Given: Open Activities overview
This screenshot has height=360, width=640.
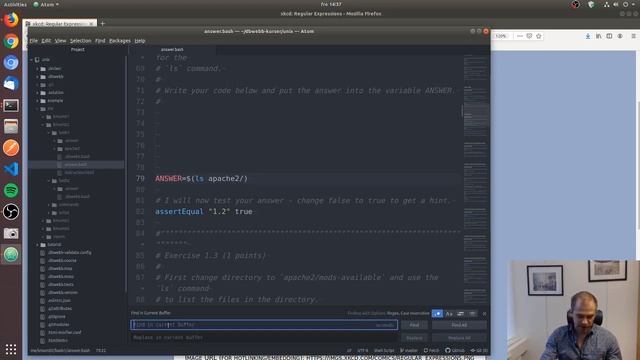Looking at the screenshot, I should point(15,4).
